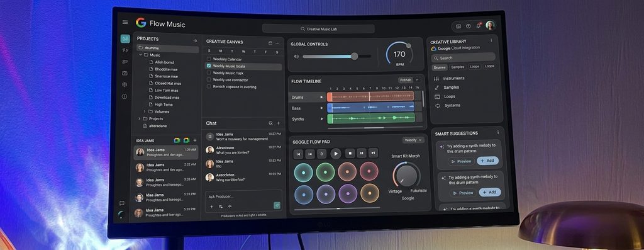Expand the Synths track arrow
Viewport: 644px width, 250px height.
click(x=322, y=119)
